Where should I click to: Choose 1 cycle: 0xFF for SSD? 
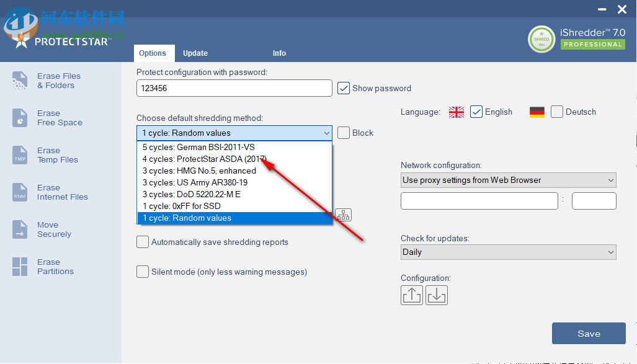pyautogui.click(x=235, y=206)
